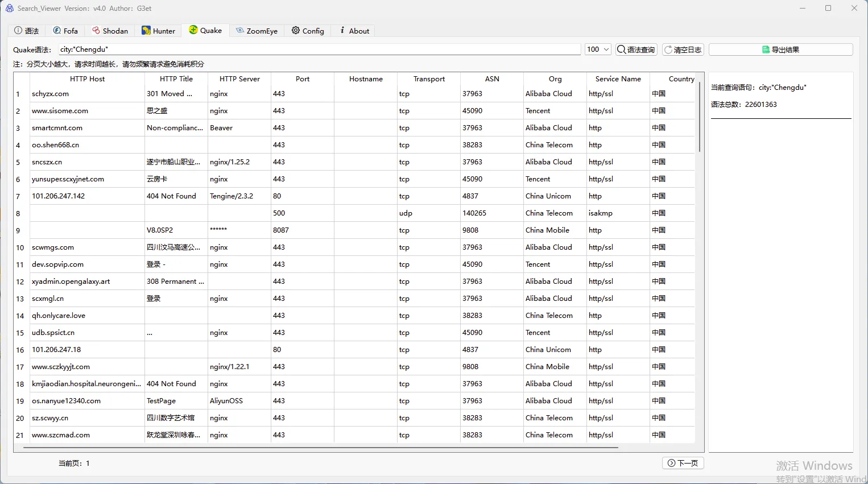Click the 8087 port cell
The height and width of the screenshot is (484, 868).
pos(303,230)
